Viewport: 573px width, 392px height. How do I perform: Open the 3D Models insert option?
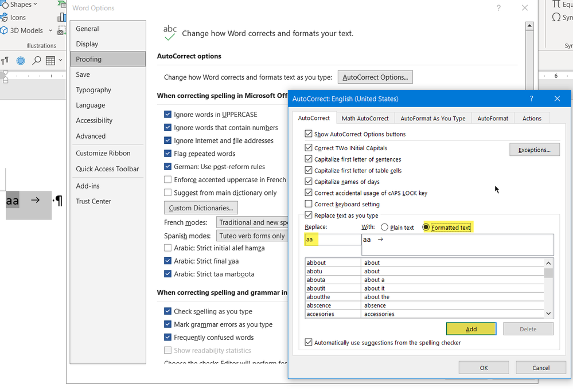click(22, 30)
